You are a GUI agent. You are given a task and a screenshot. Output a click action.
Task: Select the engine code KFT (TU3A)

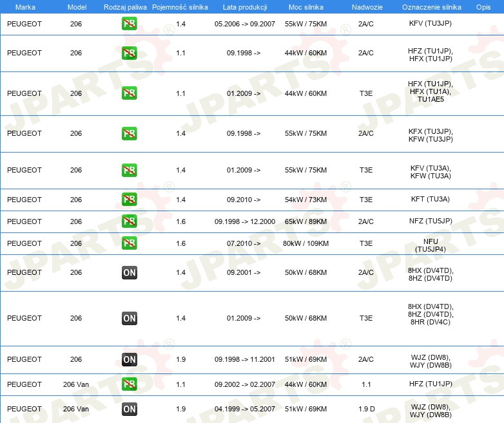point(431,199)
